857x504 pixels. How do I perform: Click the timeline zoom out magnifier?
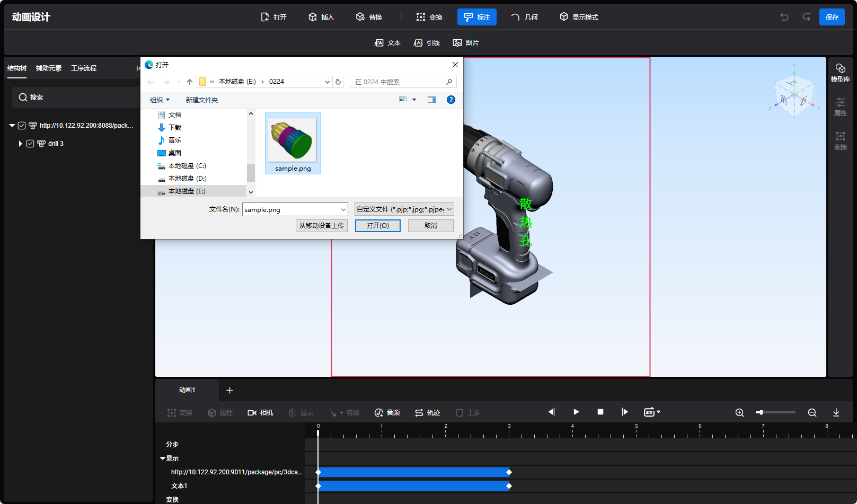tap(812, 413)
